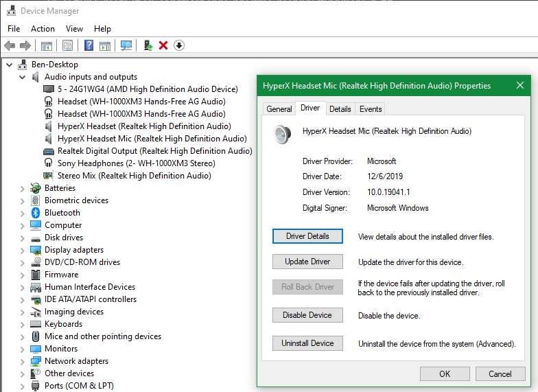Collapse the Ben-Desktop root node
Screen dimensions: 538x392
tap(9, 65)
